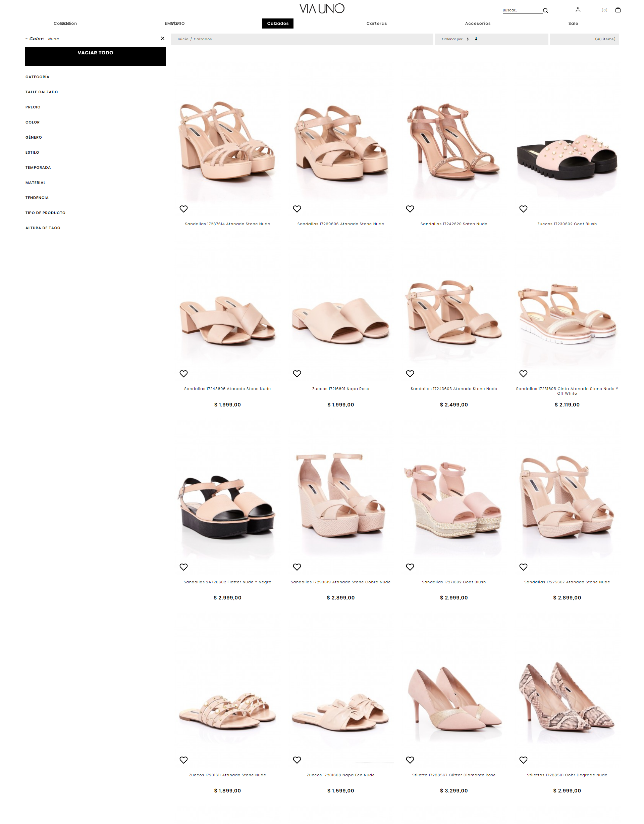Toggle wishlist heart for Zuecos 17230602 Goat Blush

pos(523,209)
